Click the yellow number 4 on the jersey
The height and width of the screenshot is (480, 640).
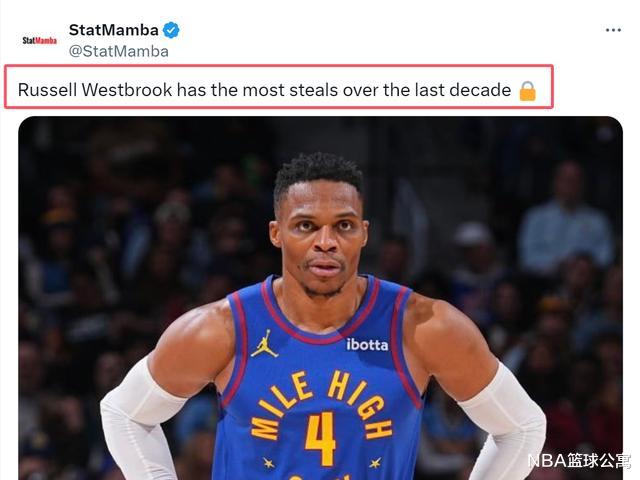pos(320,439)
